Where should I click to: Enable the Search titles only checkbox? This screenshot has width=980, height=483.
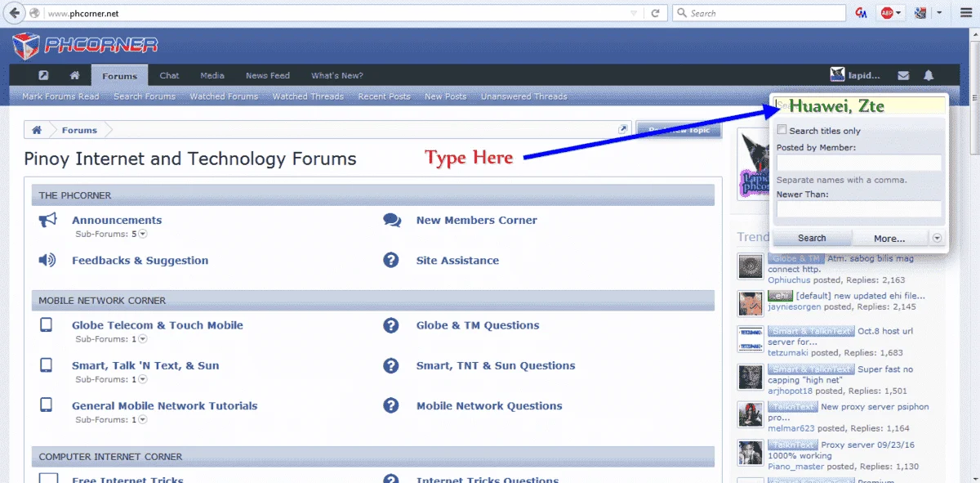pos(782,130)
